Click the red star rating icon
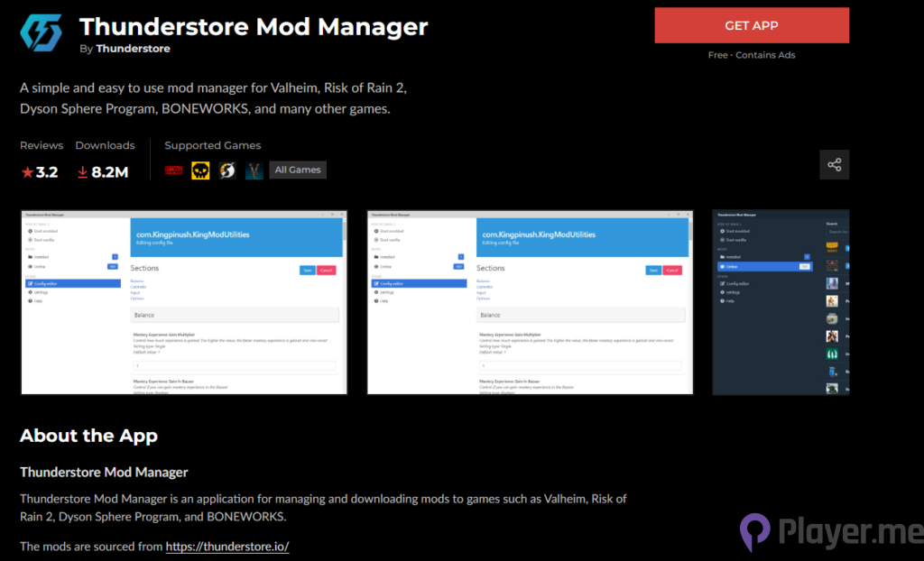 [27, 172]
